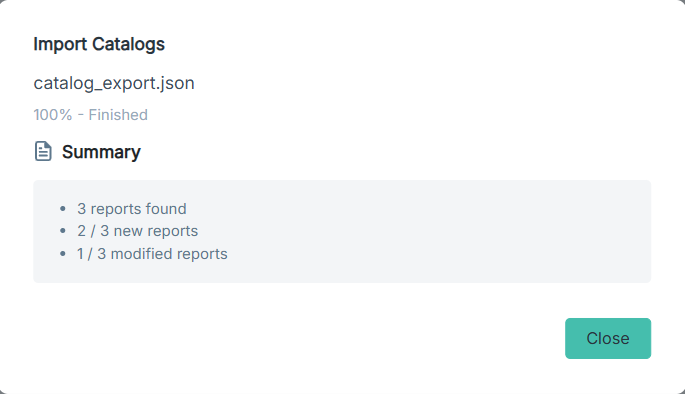Click the word 'Finished' in the status
Viewport: 685px width, 394px height.
(118, 114)
